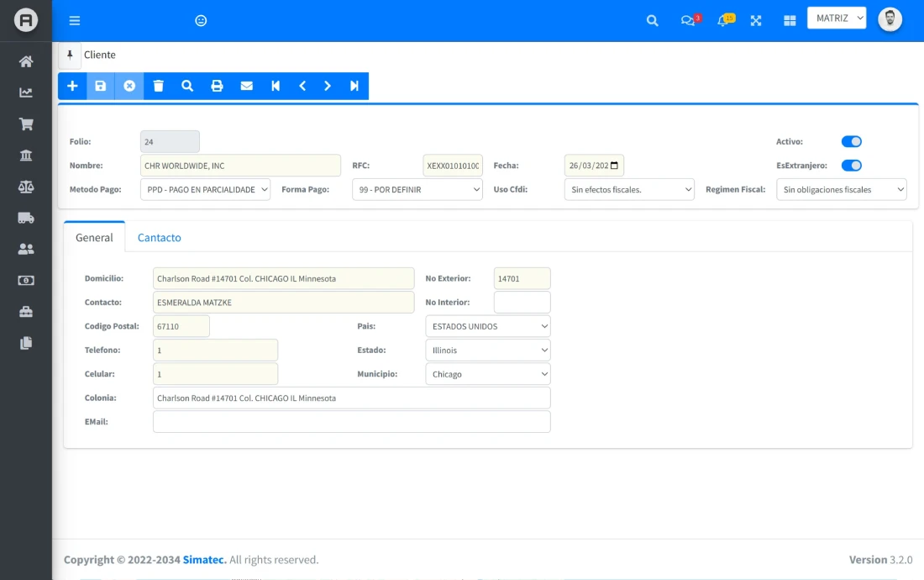
Task: Open the truck shipping sidebar section
Action: (26, 218)
